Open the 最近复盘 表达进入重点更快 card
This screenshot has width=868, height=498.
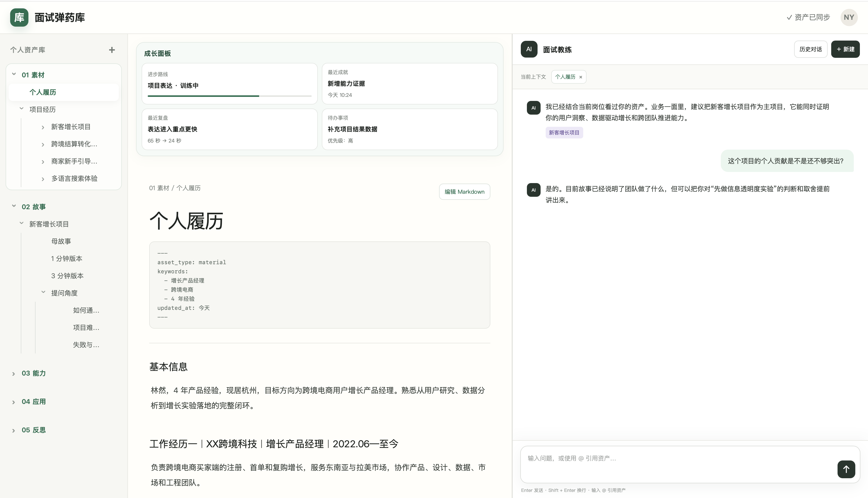(229, 129)
